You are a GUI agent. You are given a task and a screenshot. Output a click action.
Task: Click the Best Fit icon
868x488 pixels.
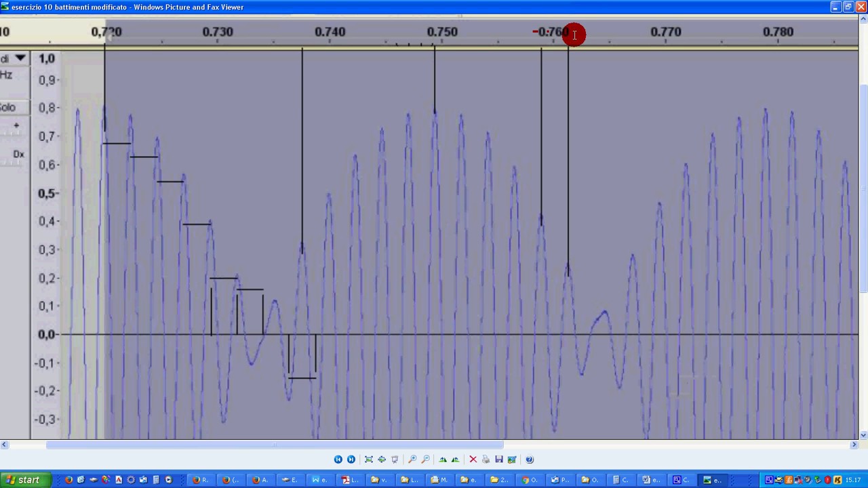point(369,460)
